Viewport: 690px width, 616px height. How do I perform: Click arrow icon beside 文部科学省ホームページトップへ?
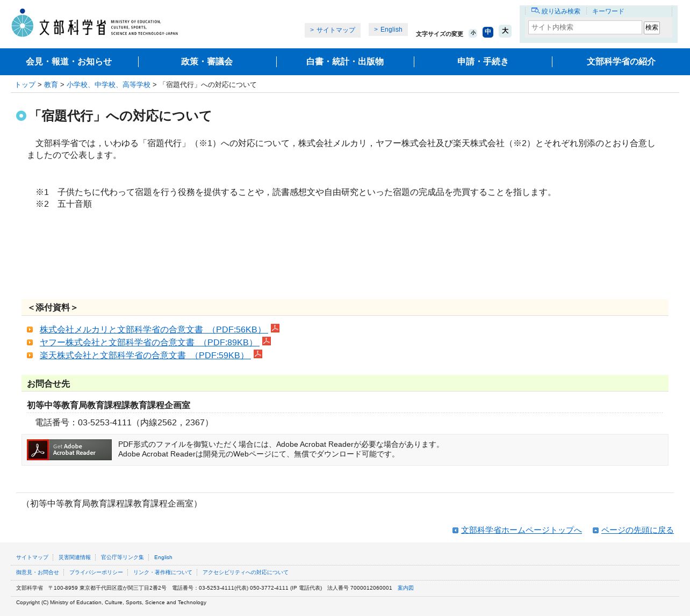[x=455, y=530]
